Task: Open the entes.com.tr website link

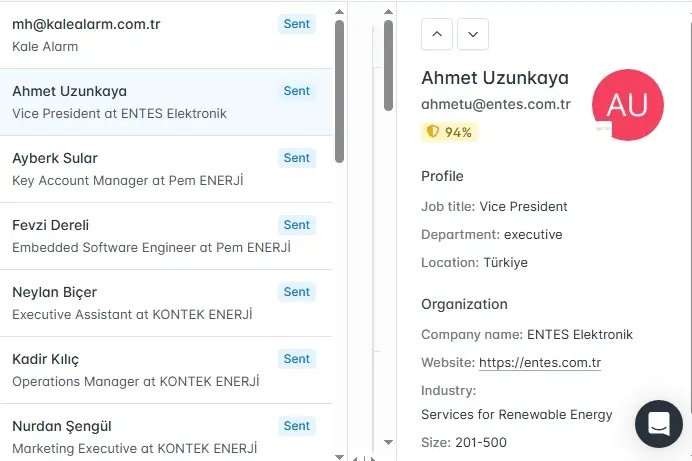Action: tap(540, 362)
